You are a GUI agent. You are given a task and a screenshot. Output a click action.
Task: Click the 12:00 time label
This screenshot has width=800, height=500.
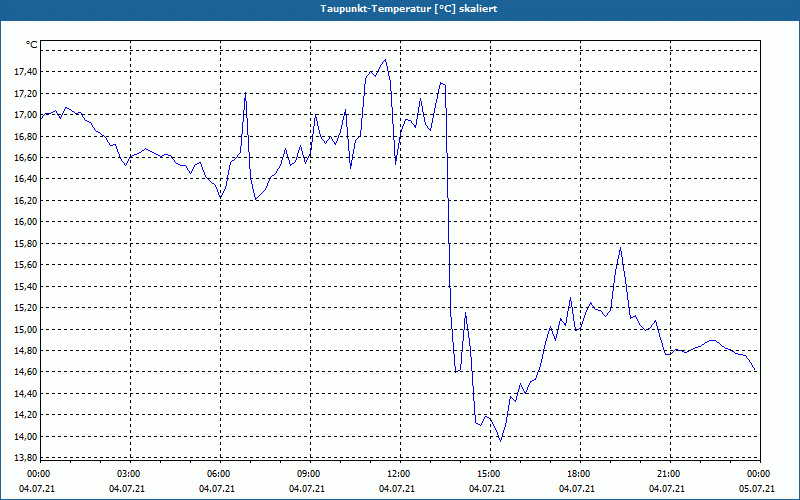pos(399,474)
